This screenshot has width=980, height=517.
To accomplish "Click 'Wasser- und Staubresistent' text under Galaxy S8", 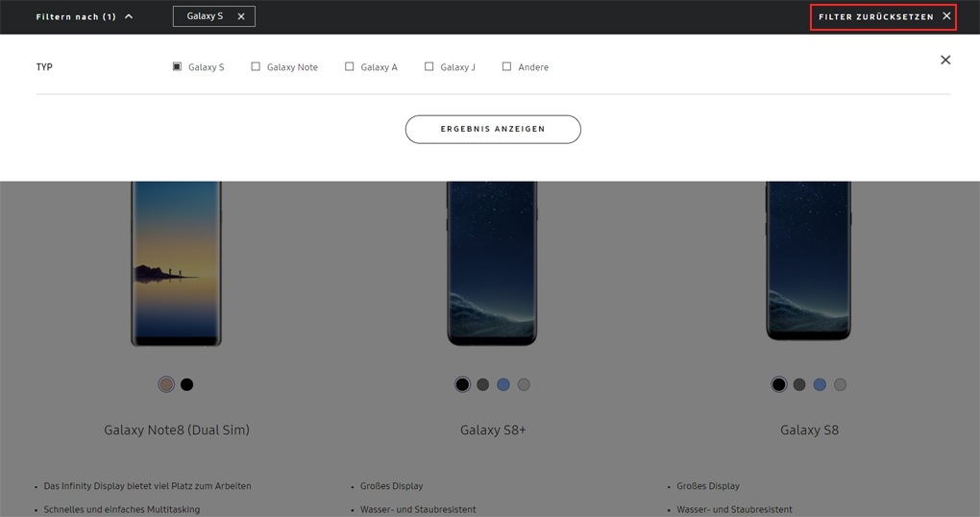I will point(734,509).
